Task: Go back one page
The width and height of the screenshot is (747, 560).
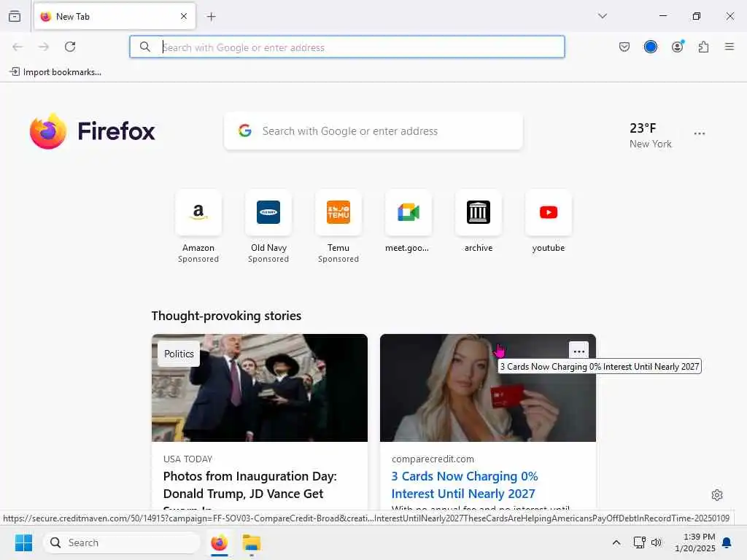Action: point(18,47)
